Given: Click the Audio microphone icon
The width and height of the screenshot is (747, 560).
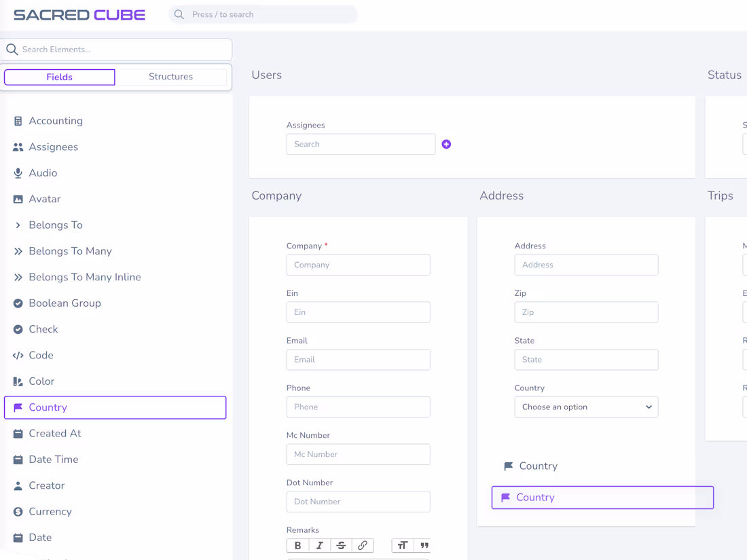Looking at the screenshot, I should [x=18, y=173].
